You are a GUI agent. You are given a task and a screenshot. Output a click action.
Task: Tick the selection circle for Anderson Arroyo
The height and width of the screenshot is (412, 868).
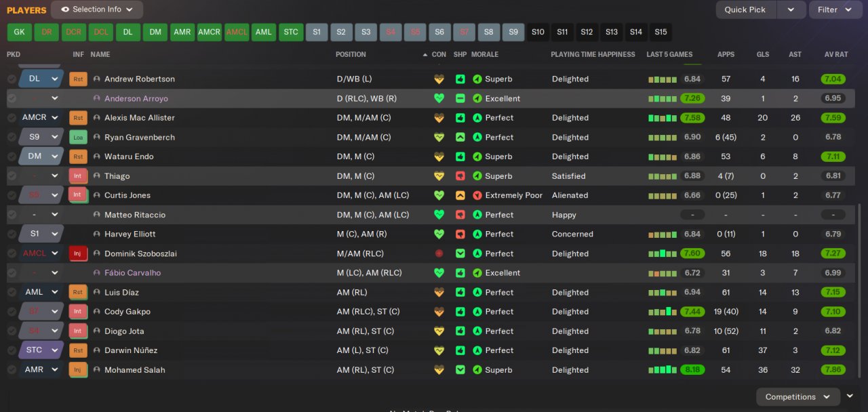pos(12,98)
